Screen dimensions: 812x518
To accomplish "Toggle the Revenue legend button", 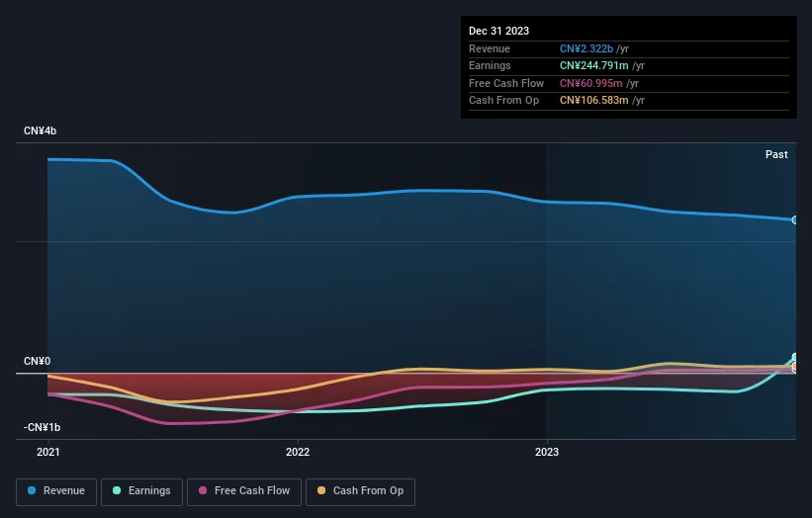I will click(56, 491).
